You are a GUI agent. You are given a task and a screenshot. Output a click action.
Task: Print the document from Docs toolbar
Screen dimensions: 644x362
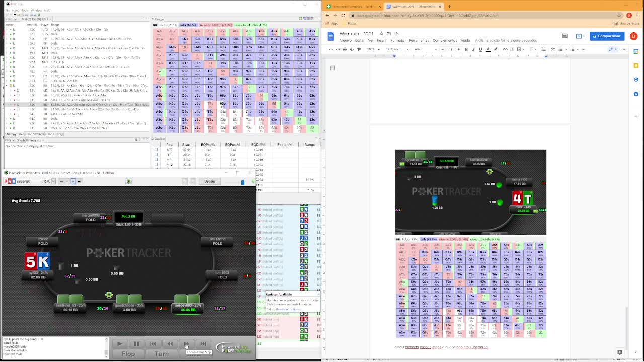tap(345, 49)
